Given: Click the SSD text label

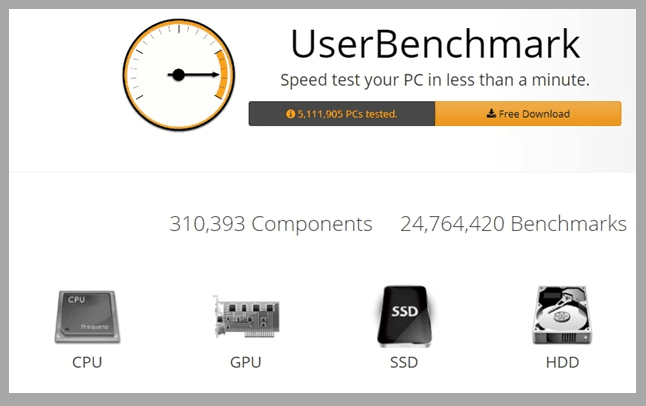Looking at the screenshot, I should 403,362.
